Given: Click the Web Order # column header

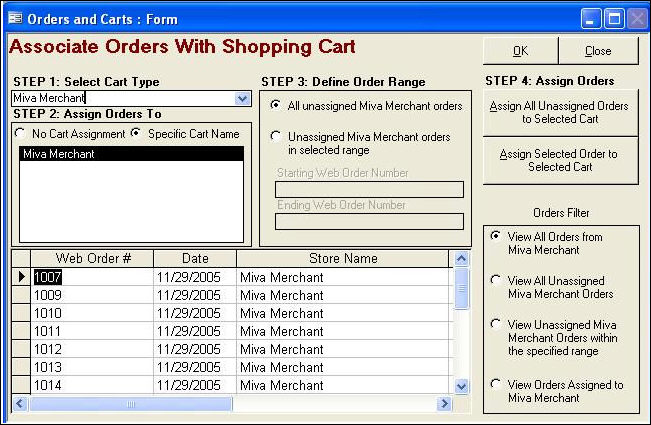Looking at the screenshot, I should 92,258.
